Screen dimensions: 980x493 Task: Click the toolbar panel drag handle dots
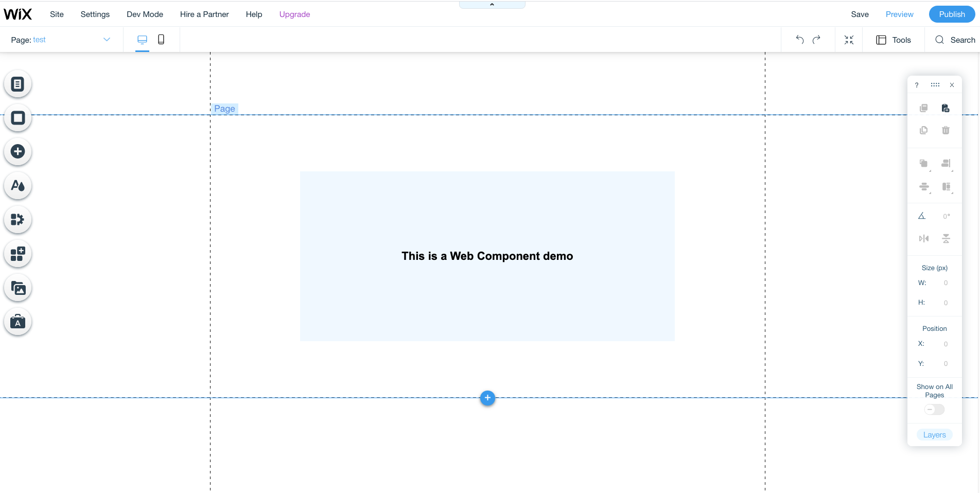[x=935, y=85]
